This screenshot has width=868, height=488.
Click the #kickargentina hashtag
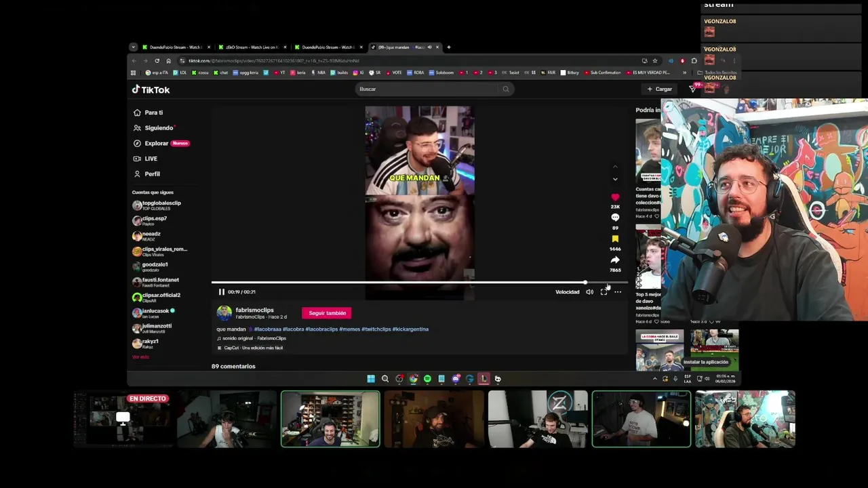coord(410,329)
